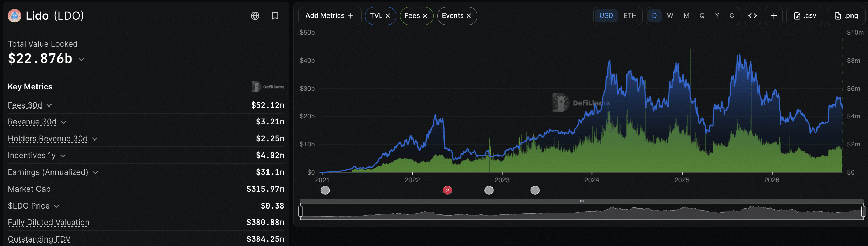Click the Incentives 1y value $4.02m
The height and width of the screenshot is (246, 868).
coord(270,156)
